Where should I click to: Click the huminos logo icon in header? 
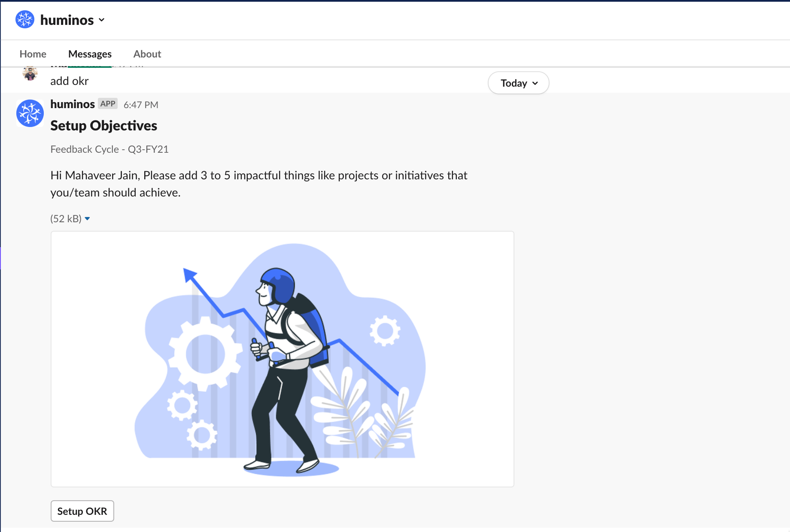(25, 20)
